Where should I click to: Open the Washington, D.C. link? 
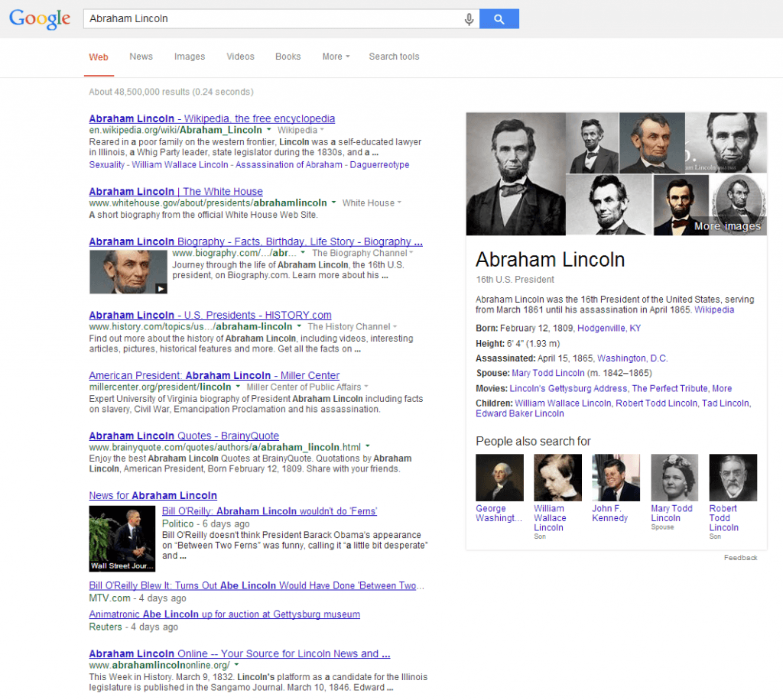click(x=632, y=358)
